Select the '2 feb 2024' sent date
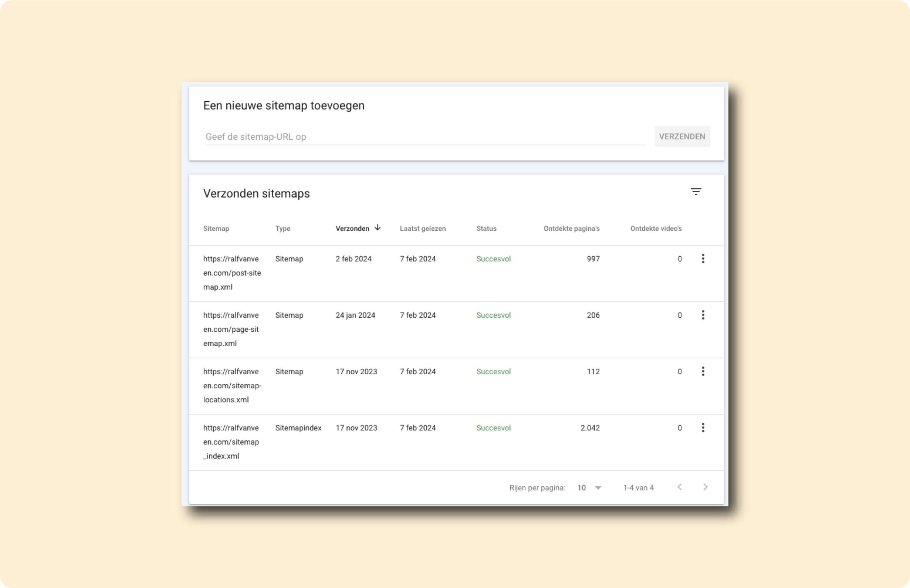This screenshot has width=910, height=588. (x=353, y=258)
